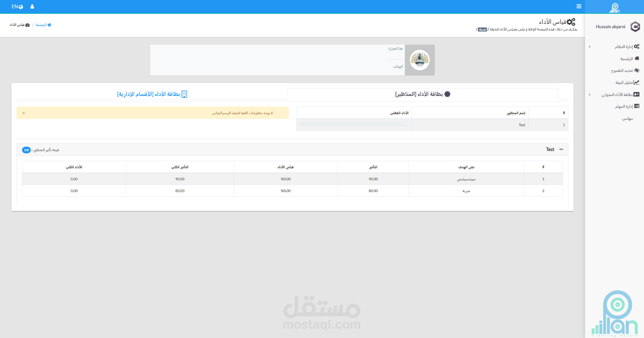Click the user profile icon in top bar
The width and height of the screenshot is (644, 338).
(32, 7)
